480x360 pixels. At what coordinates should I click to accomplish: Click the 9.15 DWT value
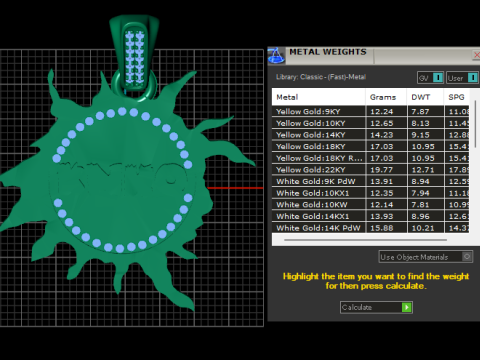coord(420,135)
